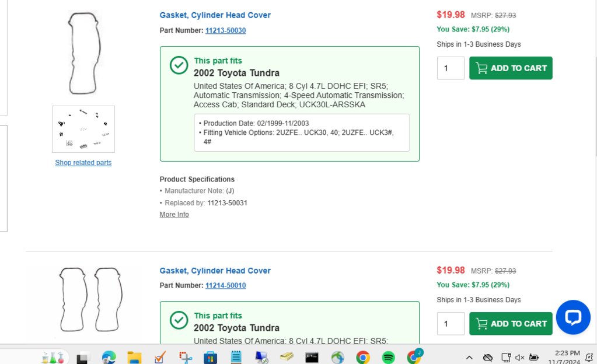The height and width of the screenshot is (364, 597).
Task: Expand More Info under Product Specifications
Action: tap(174, 214)
